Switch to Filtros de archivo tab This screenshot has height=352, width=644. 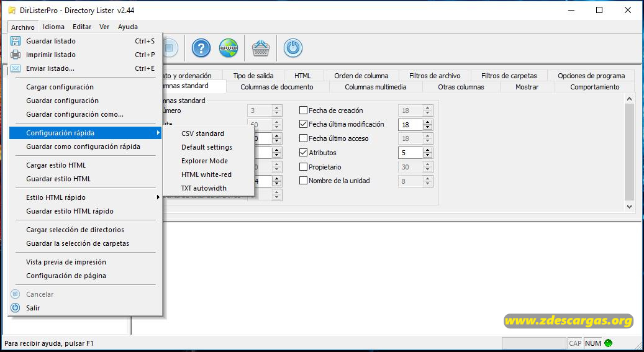click(435, 76)
